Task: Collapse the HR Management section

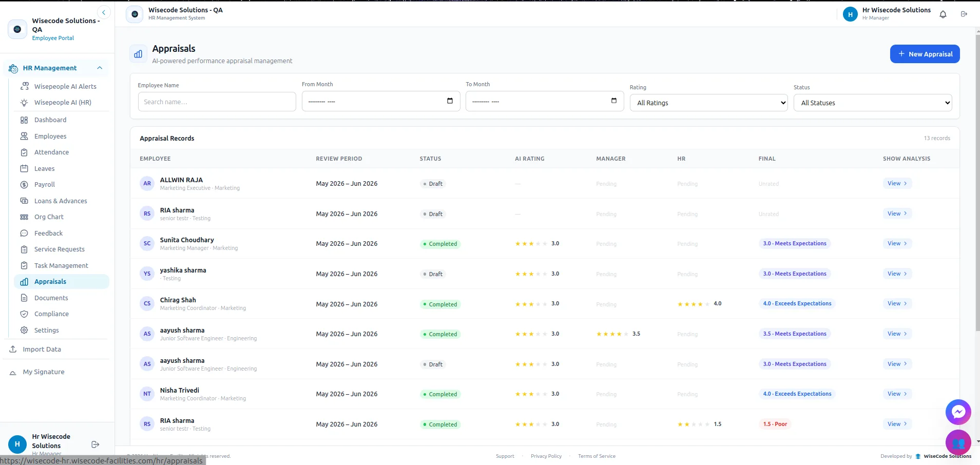Action: click(100, 68)
